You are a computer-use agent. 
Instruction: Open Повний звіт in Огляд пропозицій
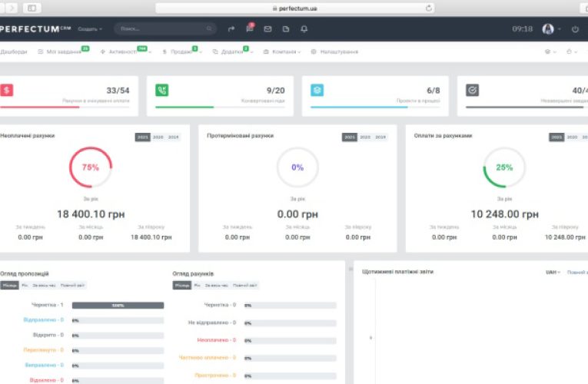click(73, 286)
